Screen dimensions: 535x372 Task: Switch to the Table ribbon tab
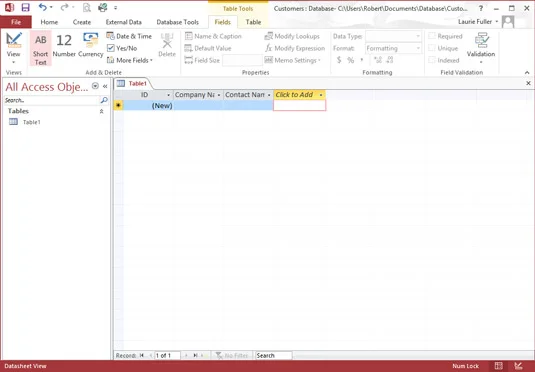click(253, 22)
